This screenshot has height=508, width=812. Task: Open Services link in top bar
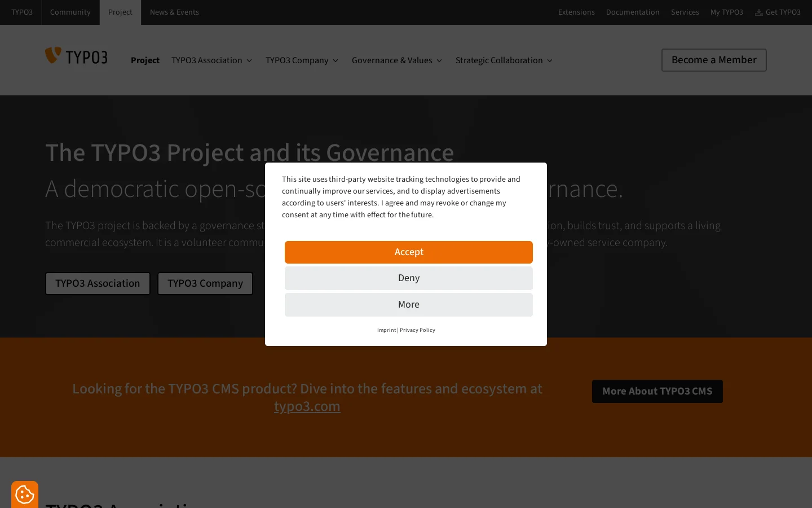685,12
